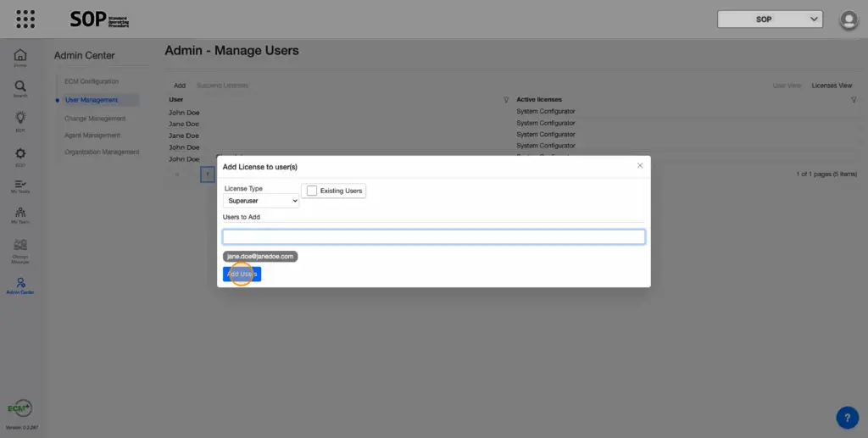Close the Add License to user(s) dialog
Screen dimensions: 868x438
(x=640, y=166)
